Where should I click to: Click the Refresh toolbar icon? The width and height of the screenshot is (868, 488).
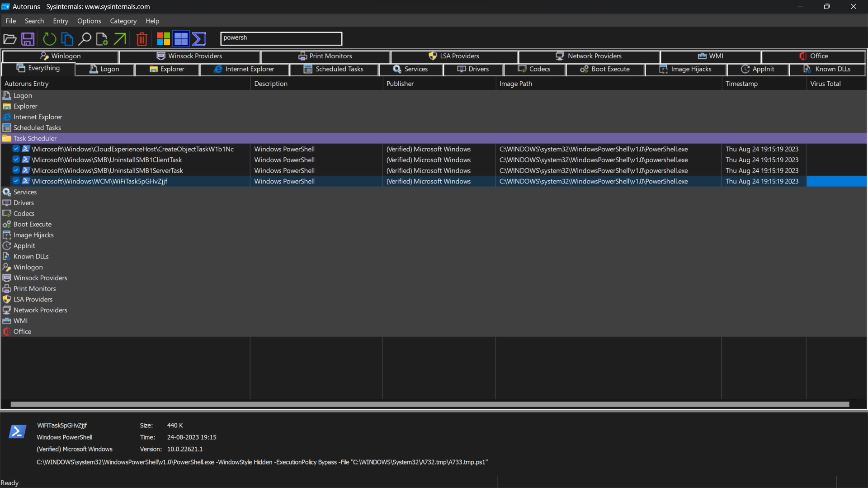49,39
